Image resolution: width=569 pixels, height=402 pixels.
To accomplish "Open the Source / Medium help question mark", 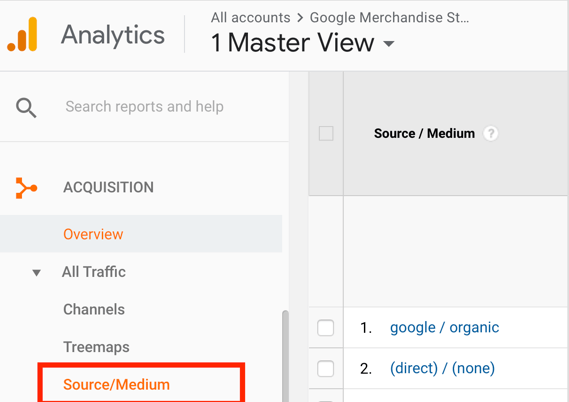I will pos(490,134).
